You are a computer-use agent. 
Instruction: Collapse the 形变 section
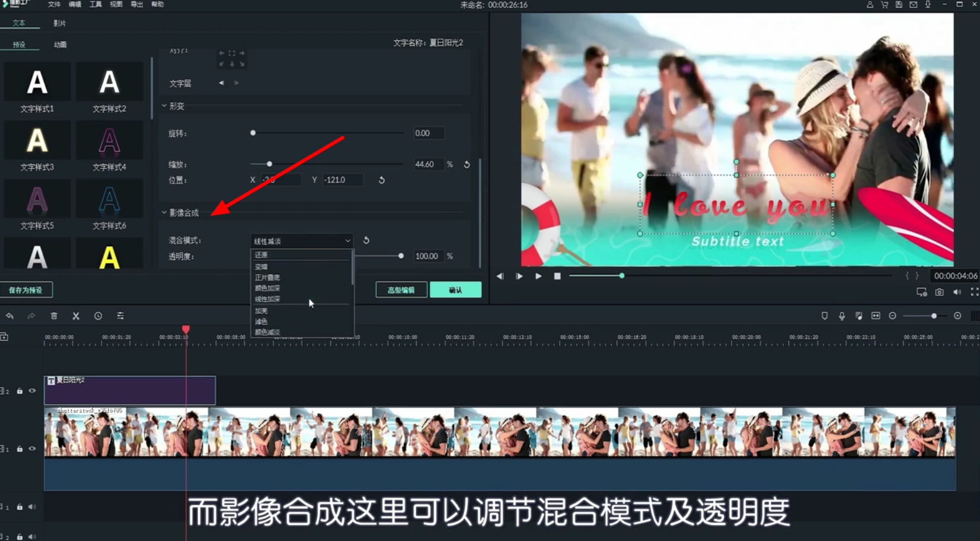[x=164, y=106]
